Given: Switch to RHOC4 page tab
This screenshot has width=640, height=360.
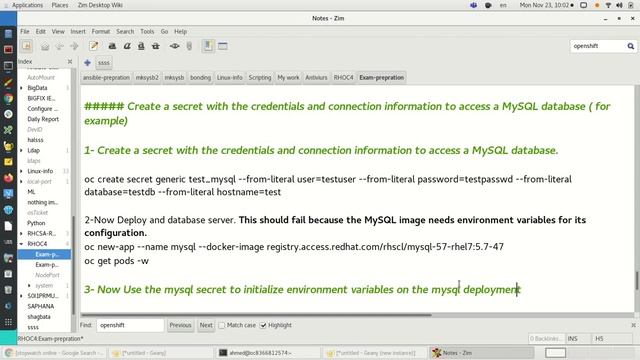Looking at the screenshot, I should pos(343,78).
